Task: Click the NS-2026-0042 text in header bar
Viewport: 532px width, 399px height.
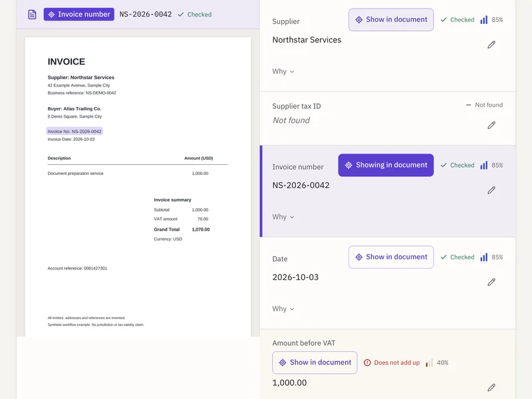Action: point(146,14)
